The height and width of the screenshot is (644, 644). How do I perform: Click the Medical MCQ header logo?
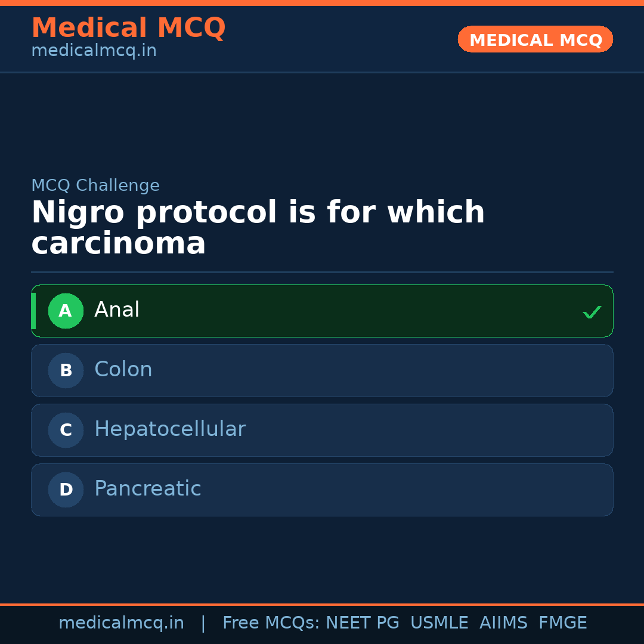point(128,27)
